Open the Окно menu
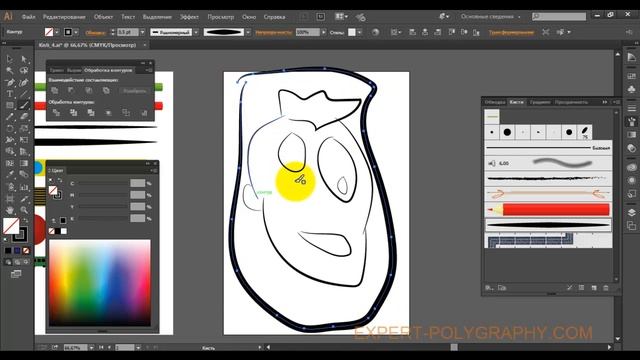 pyautogui.click(x=249, y=17)
